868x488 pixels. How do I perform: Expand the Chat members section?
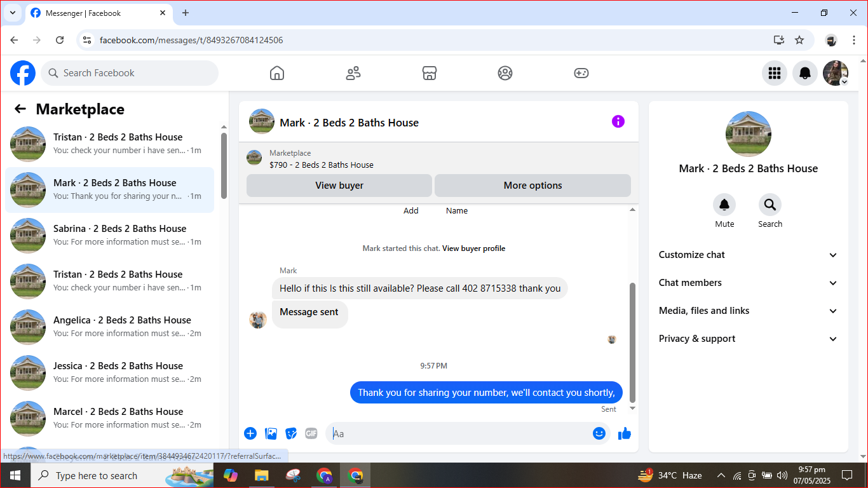click(x=749, y=283)
